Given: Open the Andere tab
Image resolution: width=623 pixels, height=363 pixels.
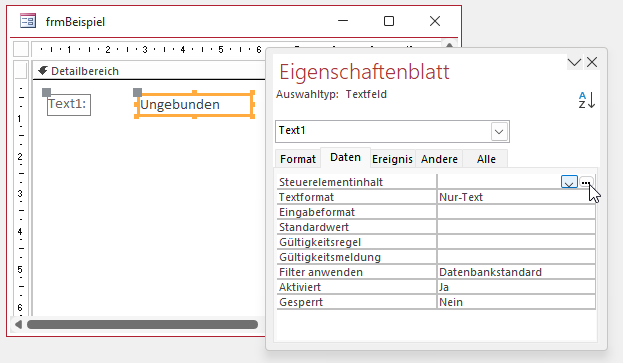Looking at the screenshot, I should pos(439,159).
